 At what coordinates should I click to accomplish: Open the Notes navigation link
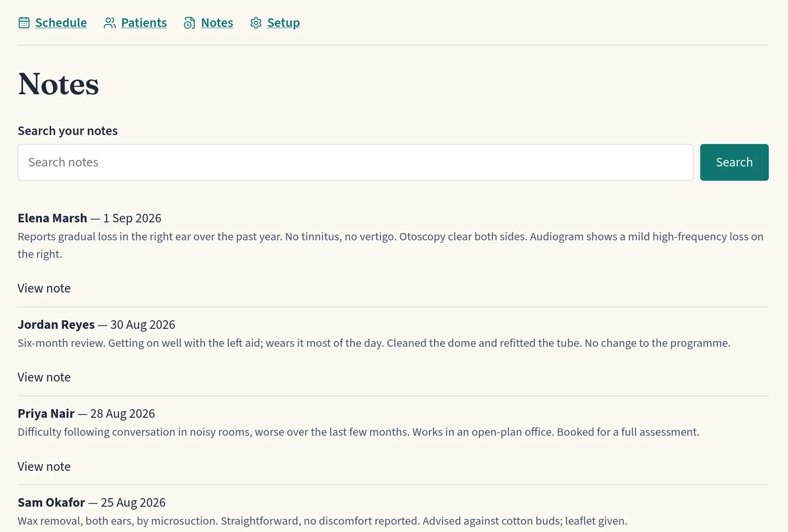[x=217, y=23]
